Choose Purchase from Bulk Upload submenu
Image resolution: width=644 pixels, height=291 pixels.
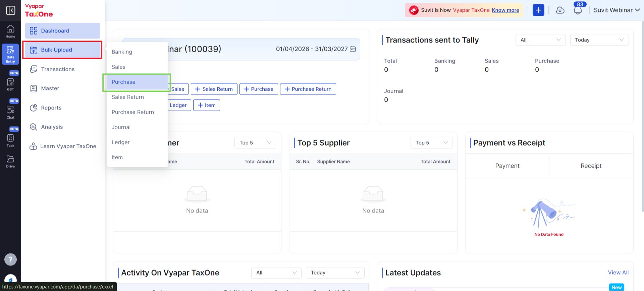point(138,82)
